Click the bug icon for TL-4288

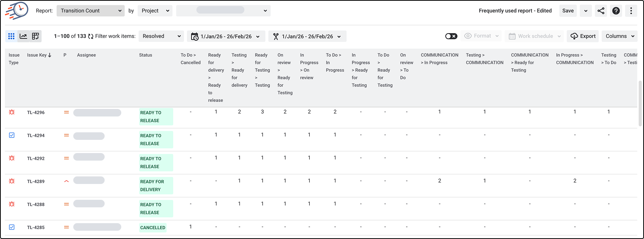[x=12, y=204]
